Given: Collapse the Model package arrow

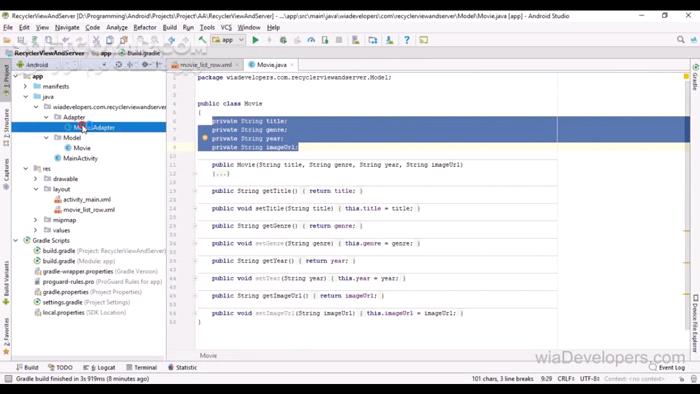Looking at the screenshot, I should (x=46, y=137).
